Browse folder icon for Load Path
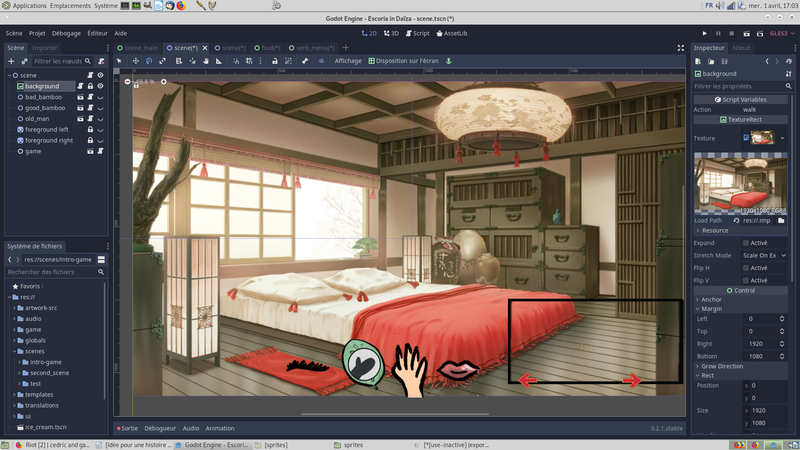800x450 pixels. pyautogui.click(x=781, y=220)
